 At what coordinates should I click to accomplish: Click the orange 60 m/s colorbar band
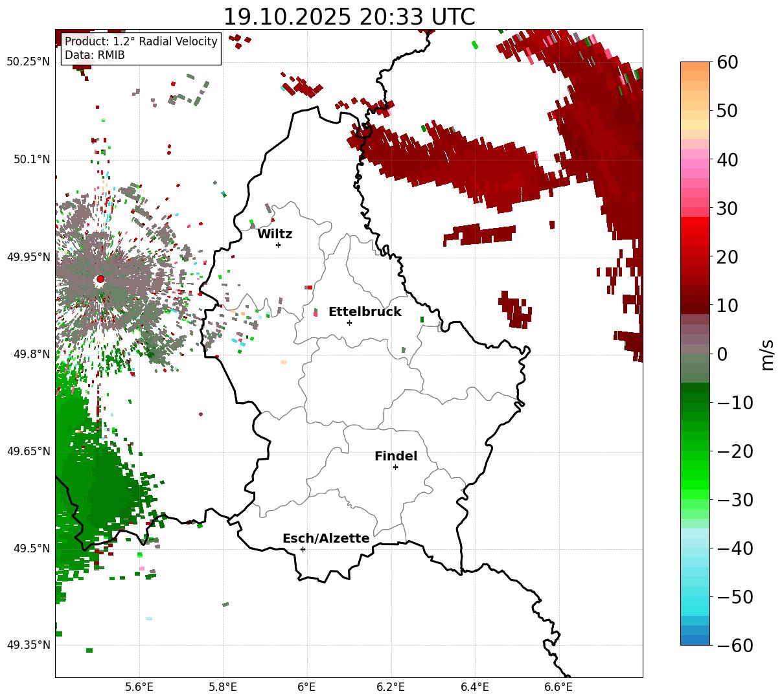click(x=695, y=67)
